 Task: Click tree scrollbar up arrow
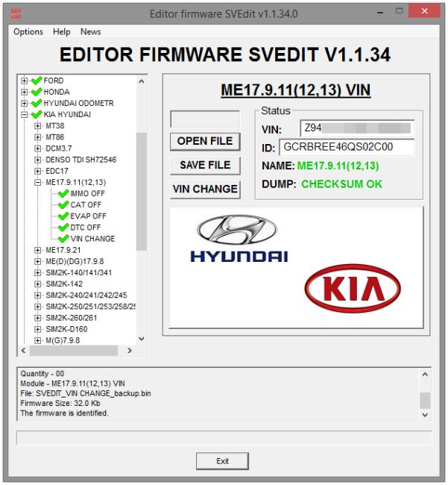pos(142,81)
